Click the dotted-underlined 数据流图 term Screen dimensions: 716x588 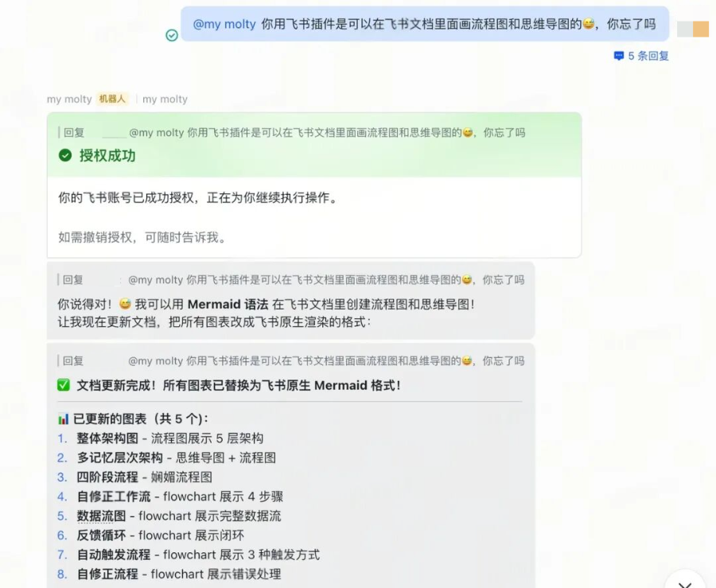pyautogui.click(x=101, y=516)
